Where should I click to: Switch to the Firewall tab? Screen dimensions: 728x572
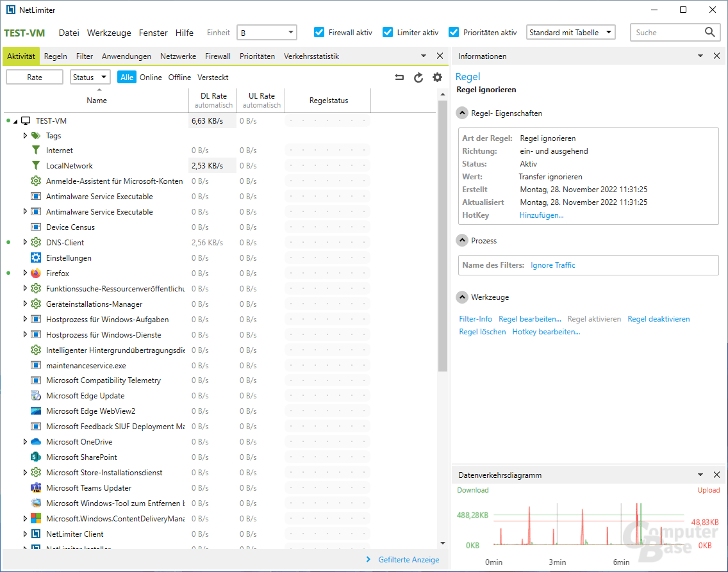[x=218, y=56]
